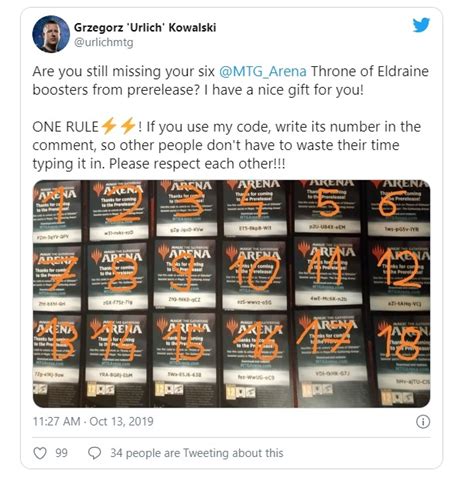Select code card numbered 8 in photo

118,276
